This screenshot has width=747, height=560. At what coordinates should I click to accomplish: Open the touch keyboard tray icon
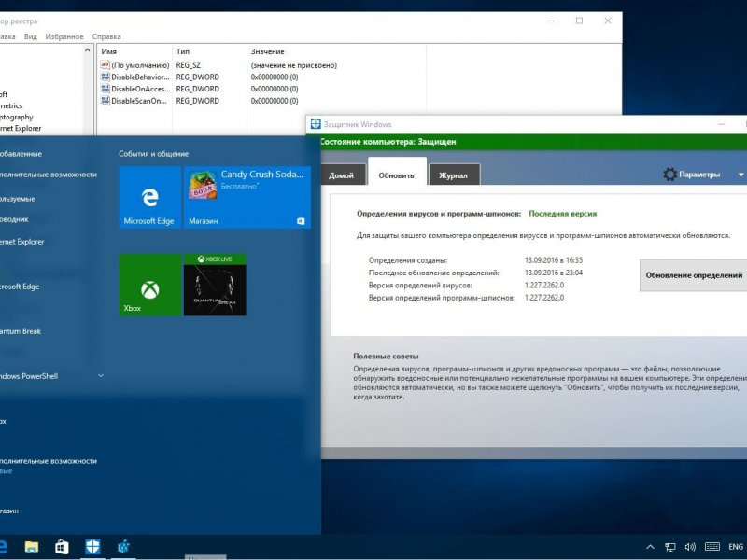pos(712,547)
